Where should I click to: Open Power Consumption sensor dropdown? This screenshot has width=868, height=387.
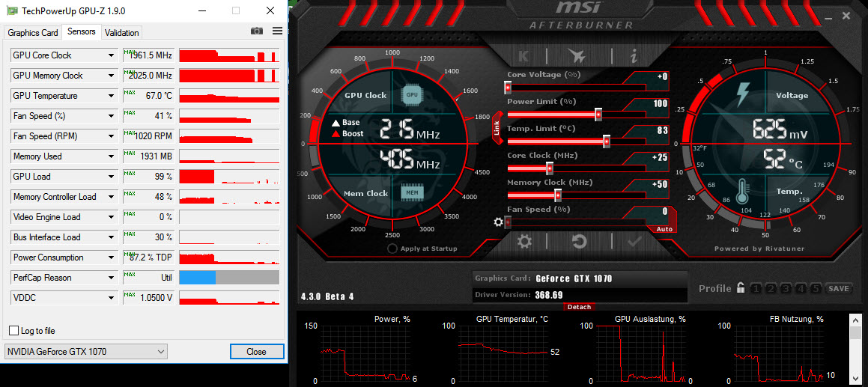112,258
